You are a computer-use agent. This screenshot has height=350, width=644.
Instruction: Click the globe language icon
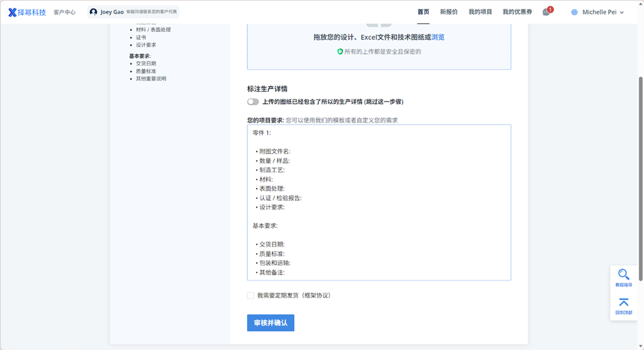click(575, 12)
